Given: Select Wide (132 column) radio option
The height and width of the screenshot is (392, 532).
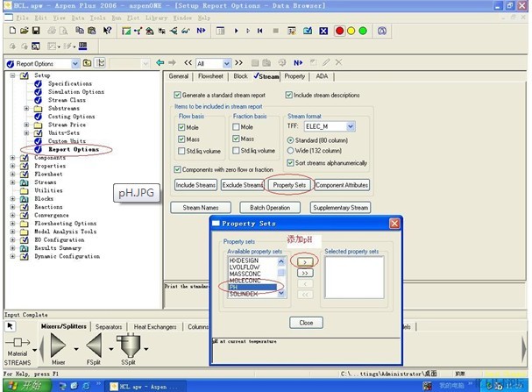Looking at the screenshot, I should (x=292, y=151).
